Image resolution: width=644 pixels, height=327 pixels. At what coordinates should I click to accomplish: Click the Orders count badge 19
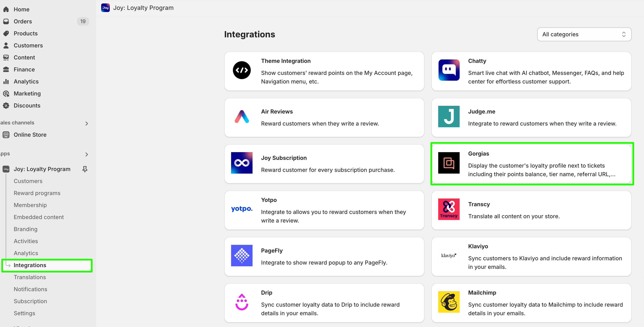point(83,21)
